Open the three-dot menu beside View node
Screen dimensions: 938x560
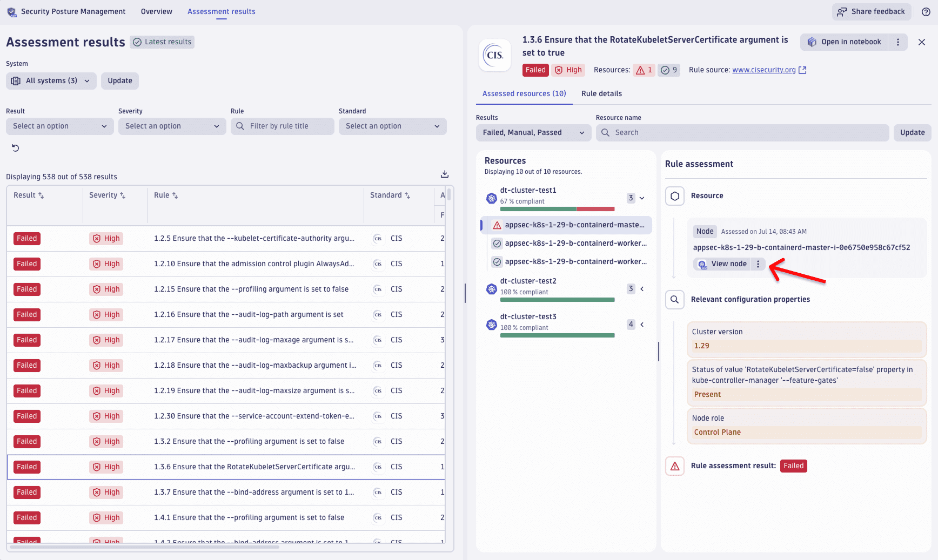[x=758, y=264]
